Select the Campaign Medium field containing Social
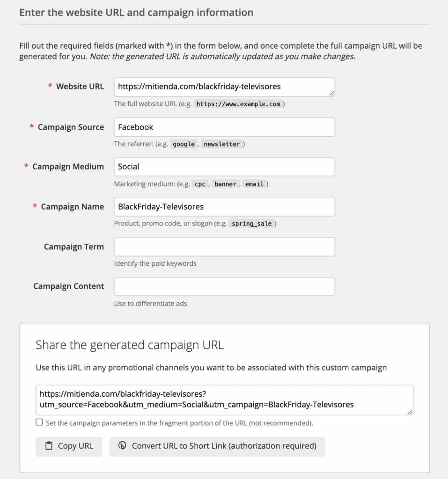 click(224, 167)
